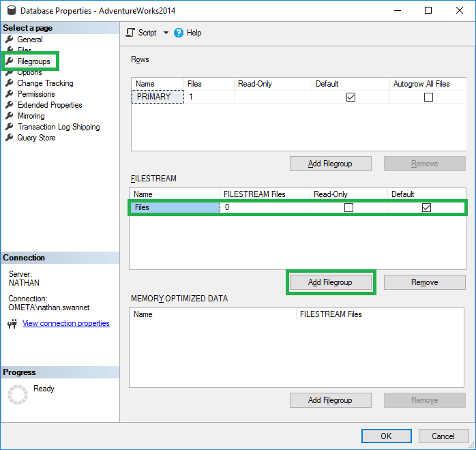Open the Extended Properties page
The width and height of the screenshot is (476, 450).
tap(50, 105)
